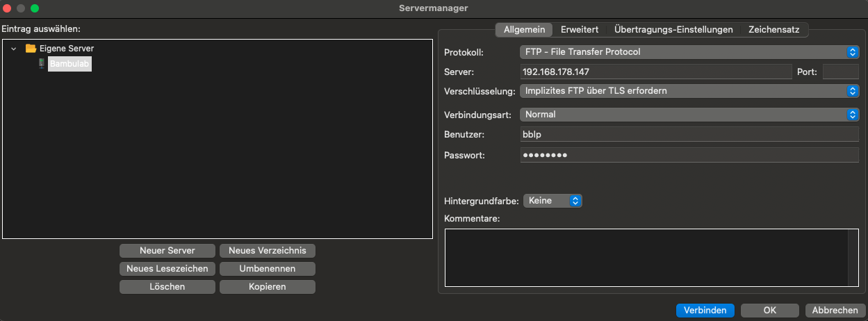The width and height of the screenshot is (868, 321).
Task: Click the Neuer Server button
Action: 167,250
